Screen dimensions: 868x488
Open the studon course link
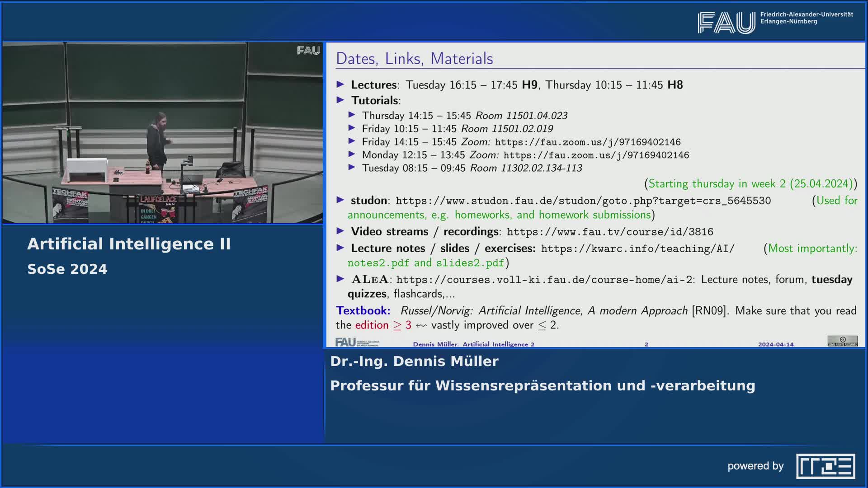pos(583,201)
